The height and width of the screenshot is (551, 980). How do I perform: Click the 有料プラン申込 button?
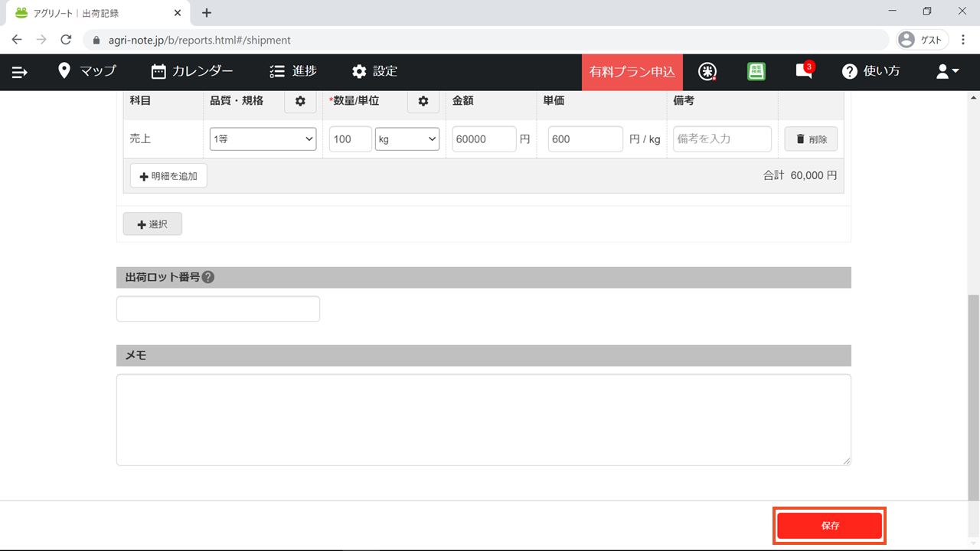click(x=632, y=72)
